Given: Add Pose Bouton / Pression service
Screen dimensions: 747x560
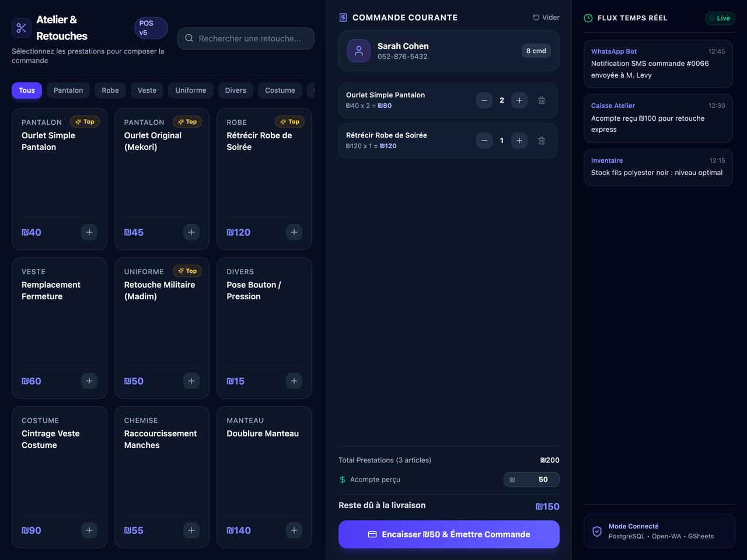Looking at the screenshot, I should (x=294, y=381).
